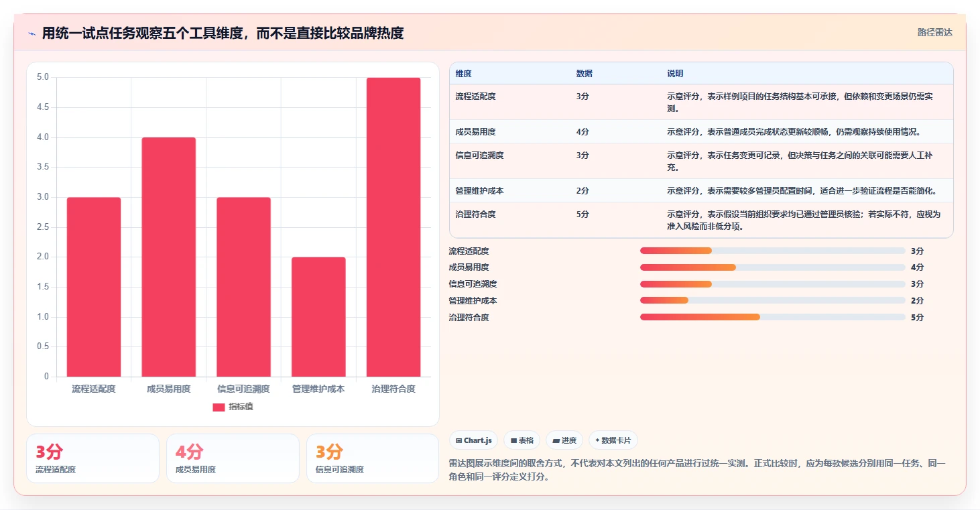This screenshot has width=980, height=510.
Task: Open the 3分 信息可追溯度 data card
Action: tap(373, 458)
